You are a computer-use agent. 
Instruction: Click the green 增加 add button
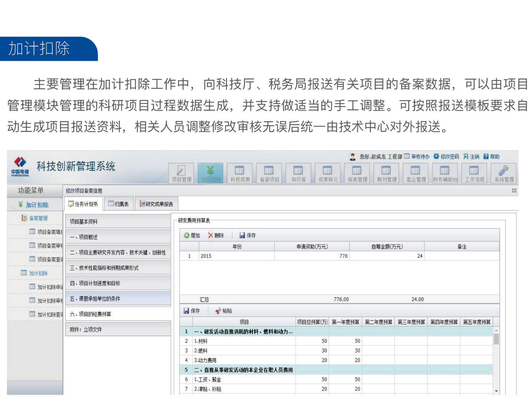pyautogui.click(x=192, y=235)
